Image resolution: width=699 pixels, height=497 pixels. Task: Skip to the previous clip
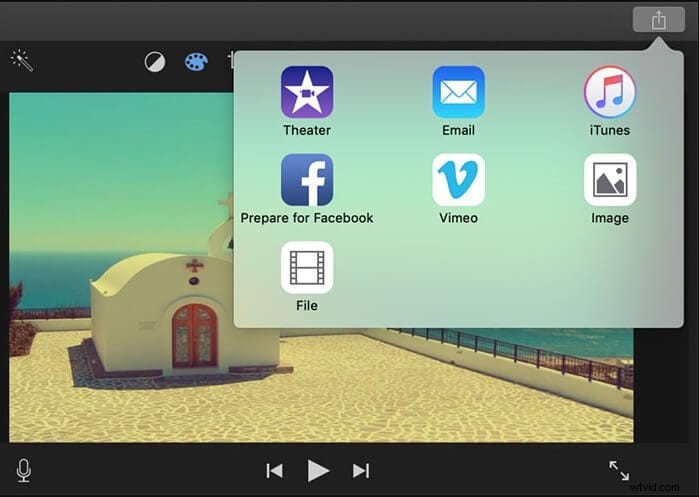274,471
